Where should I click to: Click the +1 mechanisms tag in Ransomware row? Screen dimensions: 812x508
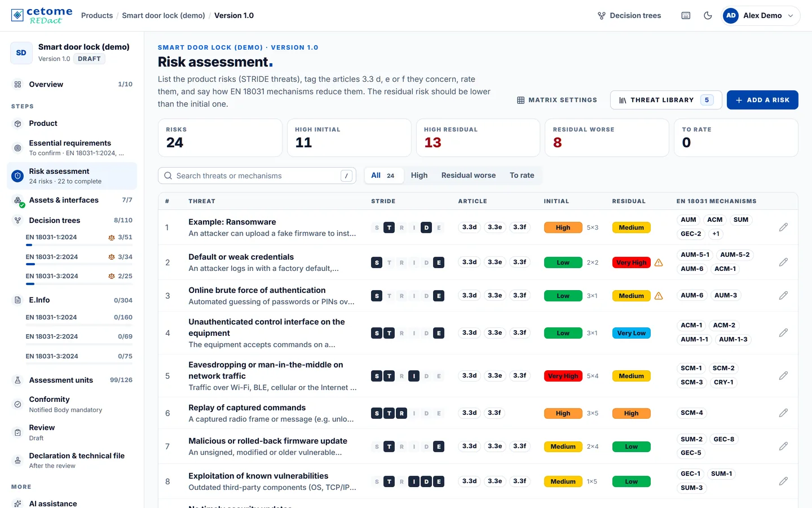[x=716, y=234]
